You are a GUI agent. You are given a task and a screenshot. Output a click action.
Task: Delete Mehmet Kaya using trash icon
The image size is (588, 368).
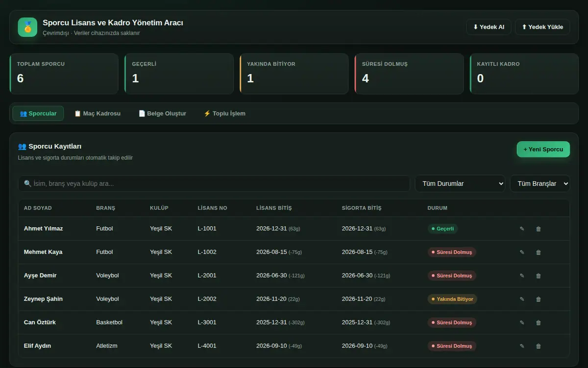point(539,252)
